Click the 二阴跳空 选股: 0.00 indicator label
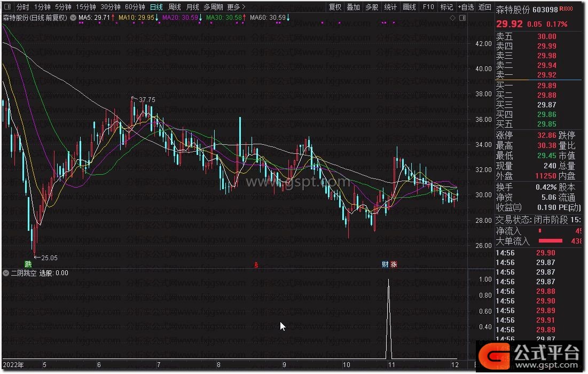 (40, 273)
